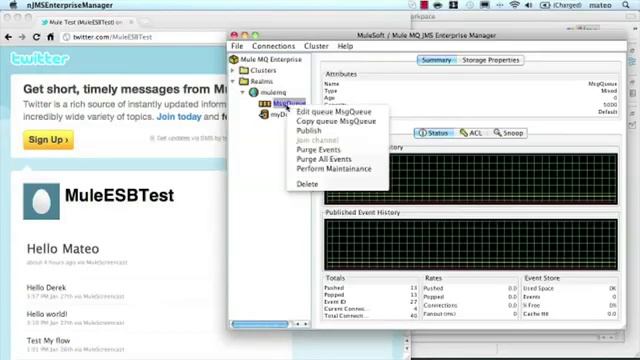This screenshot has height=360, width=640.
Task: Click the battery Charged indicator
Action: click(x=561, y=5)
